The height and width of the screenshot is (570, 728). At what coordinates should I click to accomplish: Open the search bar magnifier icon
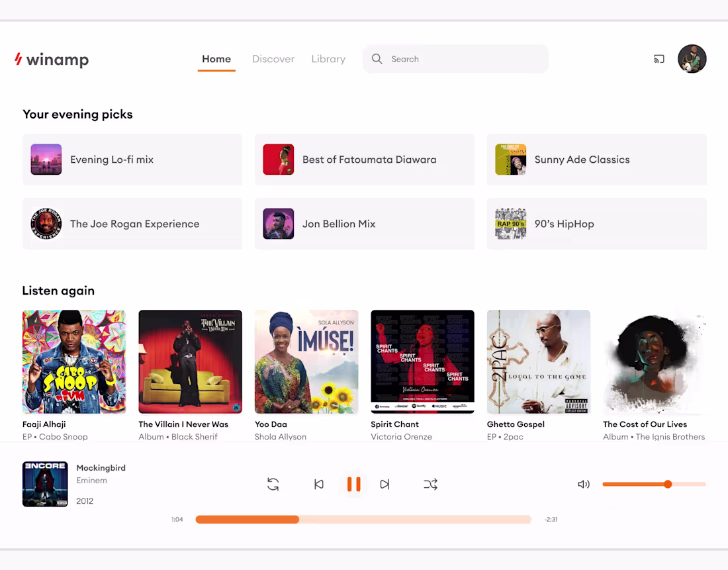[x=377, y=59]
